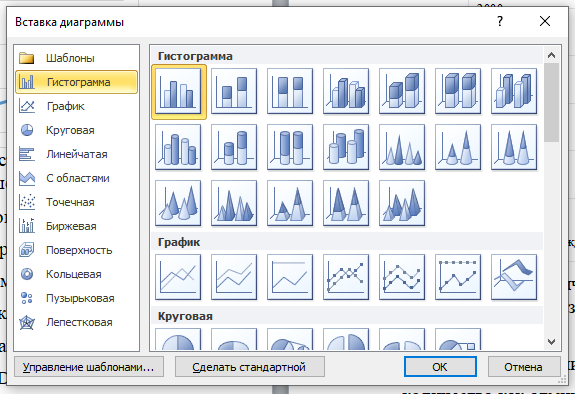
Task: Click the chart gallery scroll up arrow
Action: [x=551, y=55]
